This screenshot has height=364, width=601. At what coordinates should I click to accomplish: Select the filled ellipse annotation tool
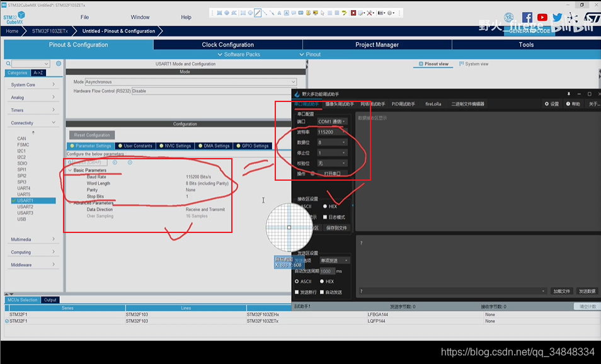pyautogui.click(x=227, y=13)
